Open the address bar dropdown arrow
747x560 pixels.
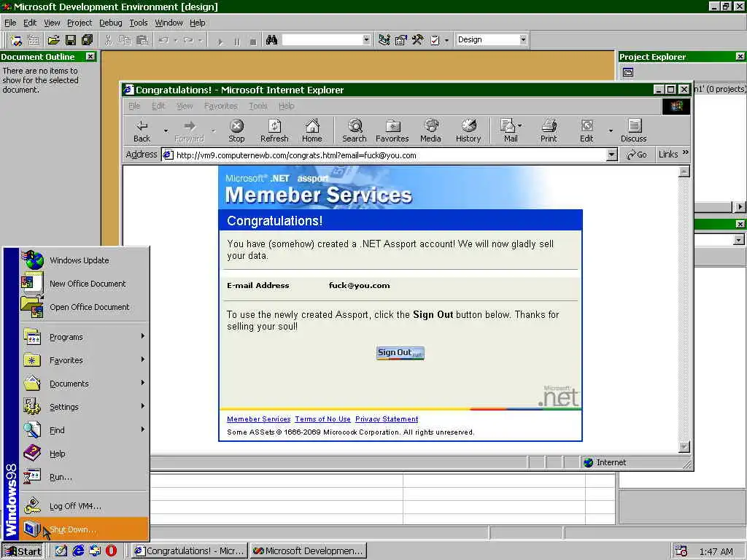point(612,155)
